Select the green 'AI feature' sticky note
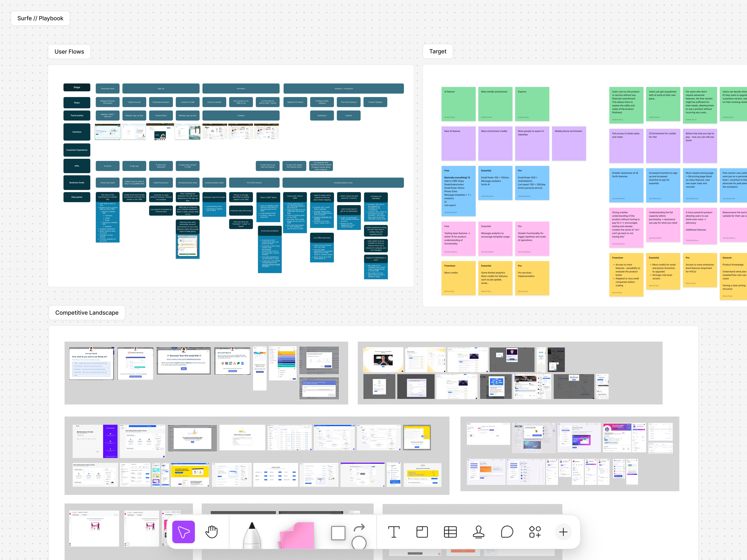The width and height of the screenshot is (747, 560). click(459, 104)
